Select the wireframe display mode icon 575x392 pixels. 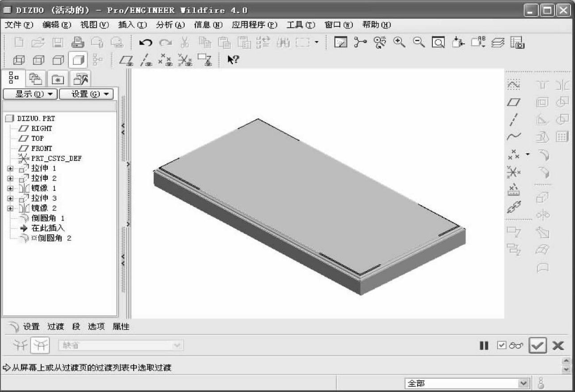tap(18, 60)
